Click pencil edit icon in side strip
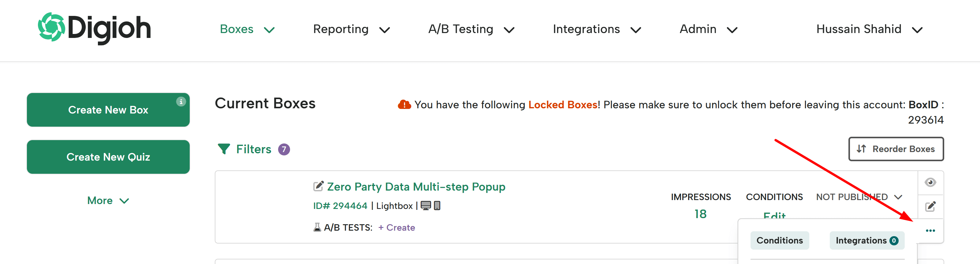 tap(930, 206)
